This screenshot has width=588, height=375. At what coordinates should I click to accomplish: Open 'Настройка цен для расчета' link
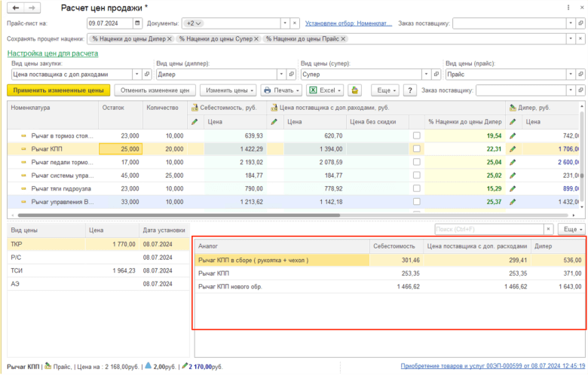pyautogui.click(x=52, y=53)
